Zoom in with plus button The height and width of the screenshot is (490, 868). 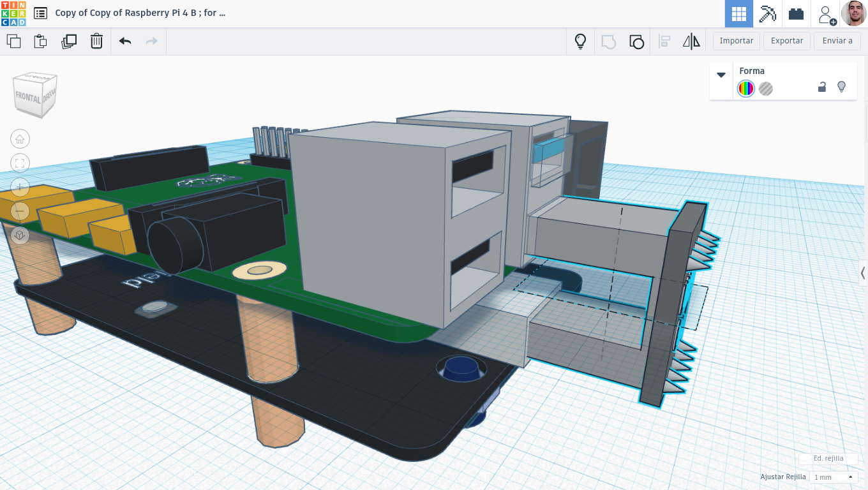click(20, 188)
